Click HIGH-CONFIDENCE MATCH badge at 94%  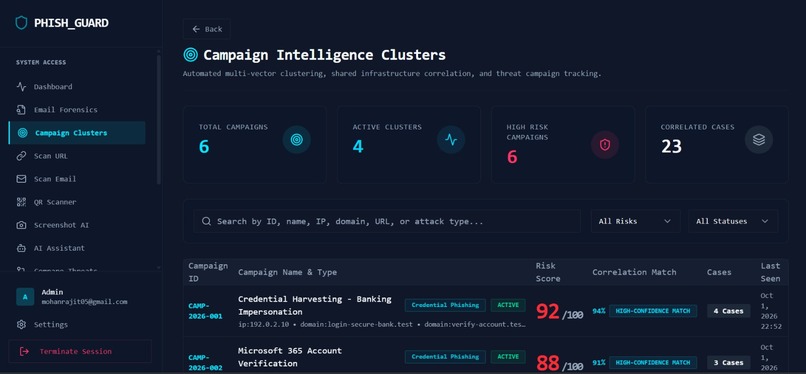(x=653, y=311)
